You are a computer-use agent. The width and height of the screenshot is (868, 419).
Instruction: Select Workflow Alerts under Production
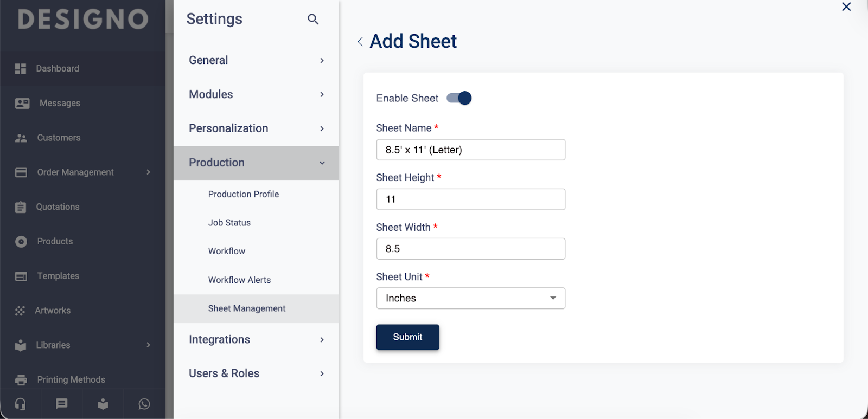239,280
